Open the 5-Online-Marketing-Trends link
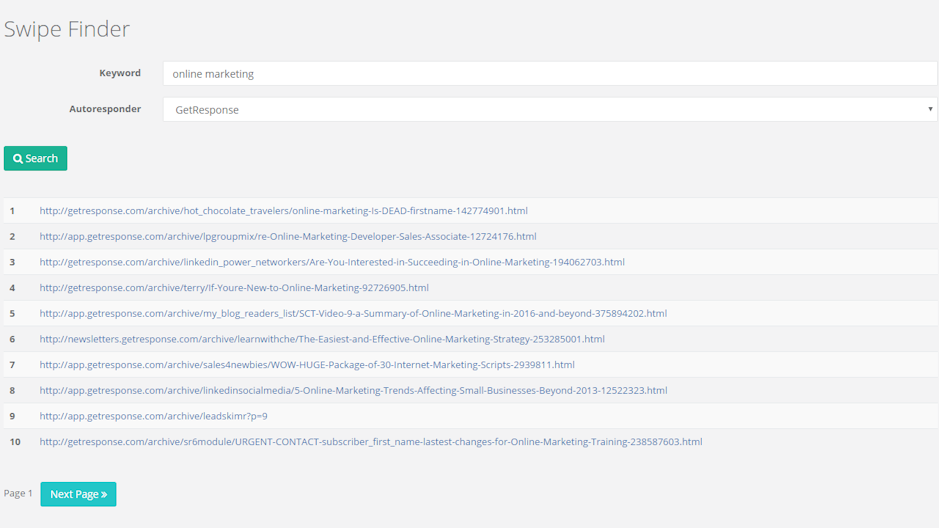 [x=352, y=391]
